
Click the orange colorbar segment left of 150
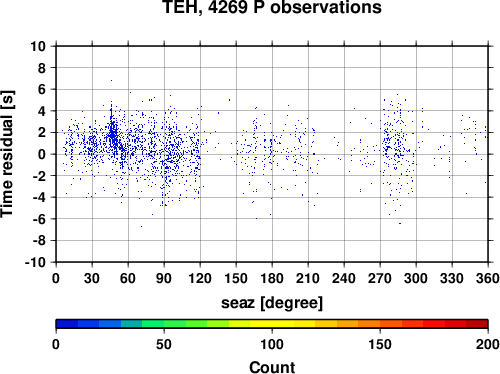point(369,324)
